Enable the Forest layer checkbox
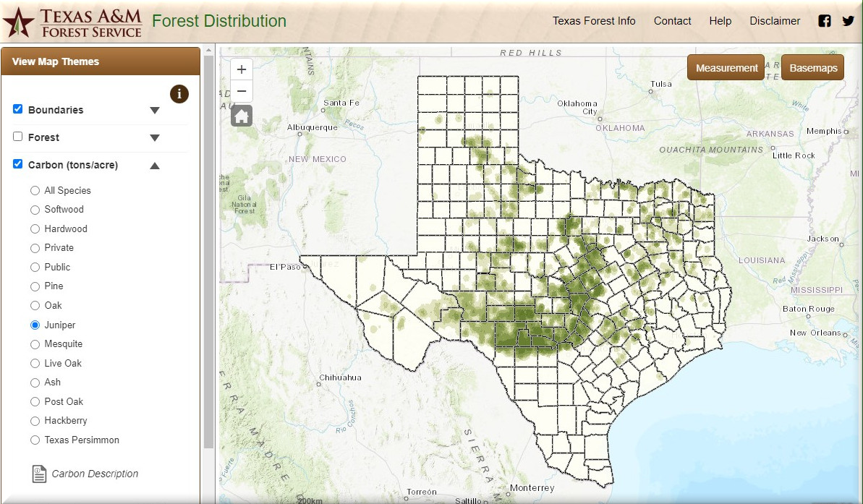This screenshot has height=504, width=863. point(18,137)
